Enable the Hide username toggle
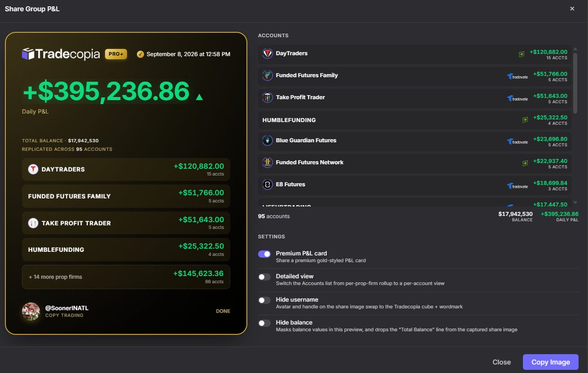 pyautogui.click(x=265, y=300)
